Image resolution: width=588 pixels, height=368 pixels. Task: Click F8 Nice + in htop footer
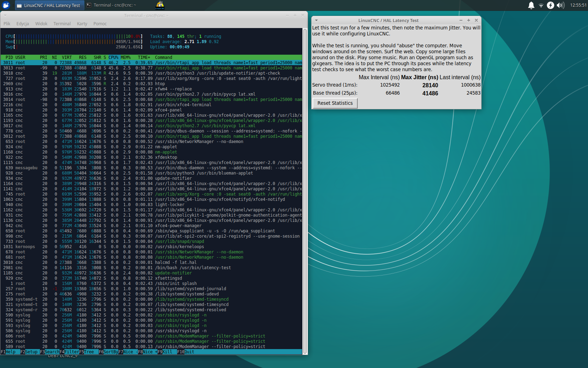coord(148,352)
